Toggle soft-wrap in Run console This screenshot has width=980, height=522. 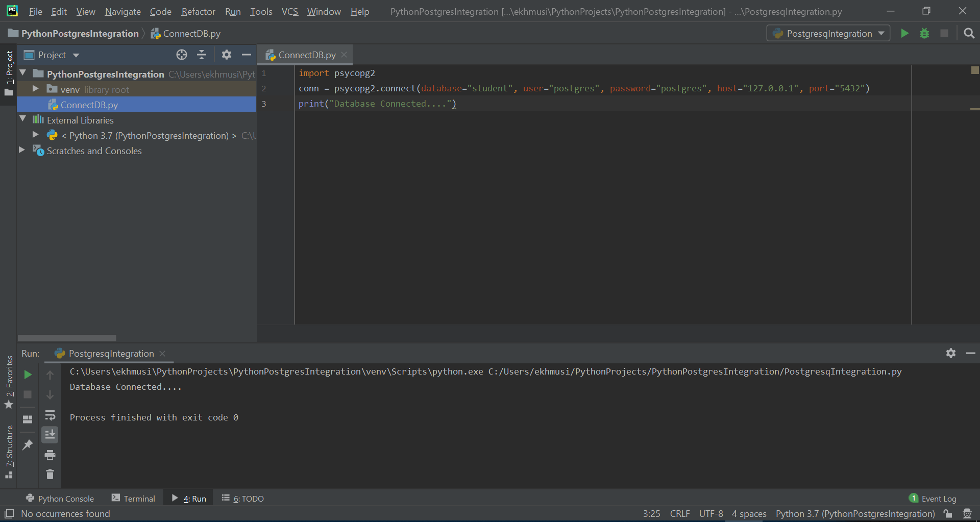[50, 415]
